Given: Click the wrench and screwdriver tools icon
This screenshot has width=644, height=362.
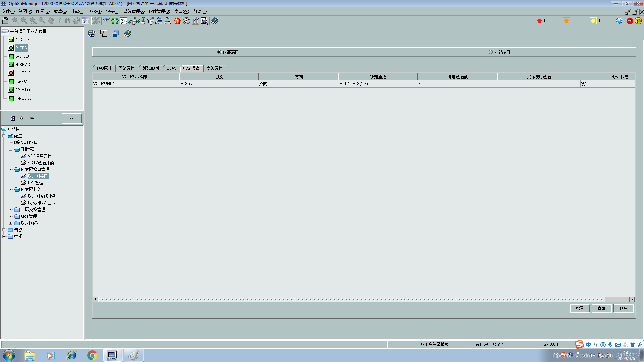Looking at the screenshot, I should (x=96, y=21).
